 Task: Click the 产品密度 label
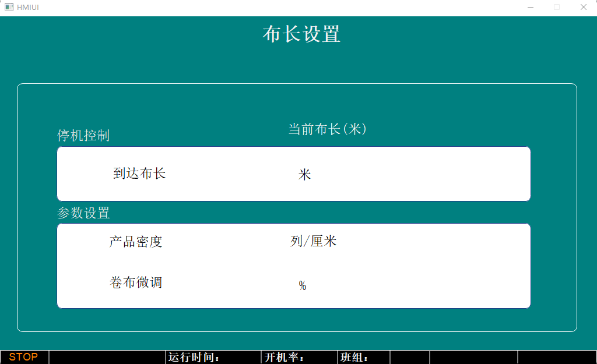(136, 242)
